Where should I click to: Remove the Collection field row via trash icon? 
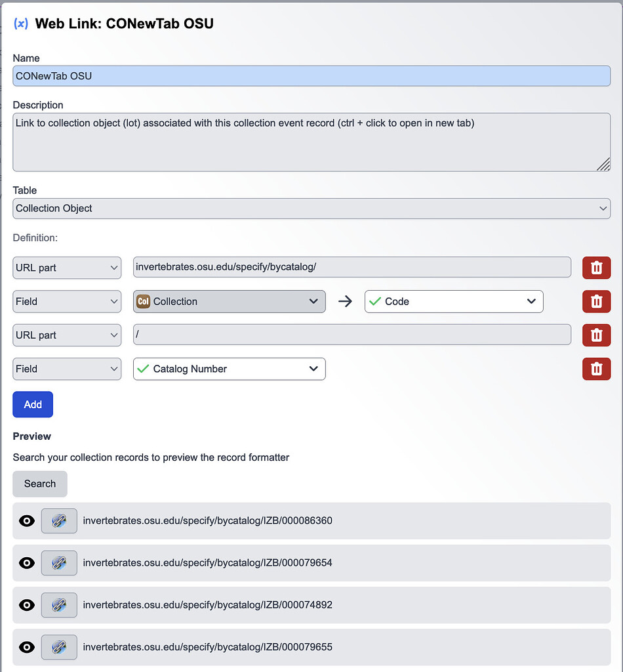[x=596, y=301]
